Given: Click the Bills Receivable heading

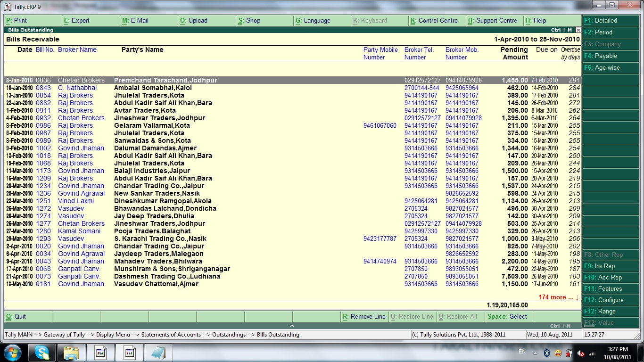Looking at the screenshot, I should click(x=33, y=39).
